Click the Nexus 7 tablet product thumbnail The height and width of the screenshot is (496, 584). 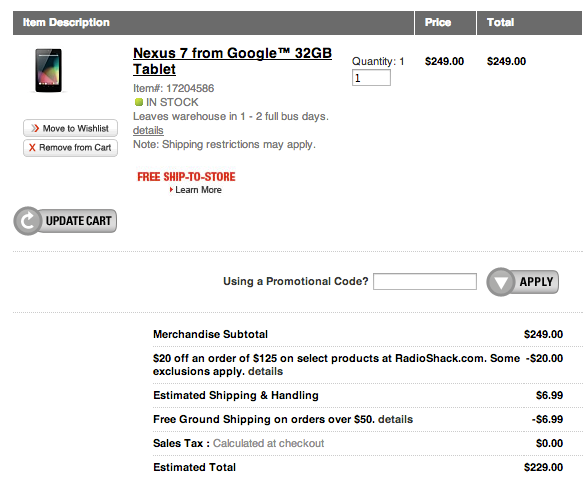pyautogui.click(x=48, y=70)
